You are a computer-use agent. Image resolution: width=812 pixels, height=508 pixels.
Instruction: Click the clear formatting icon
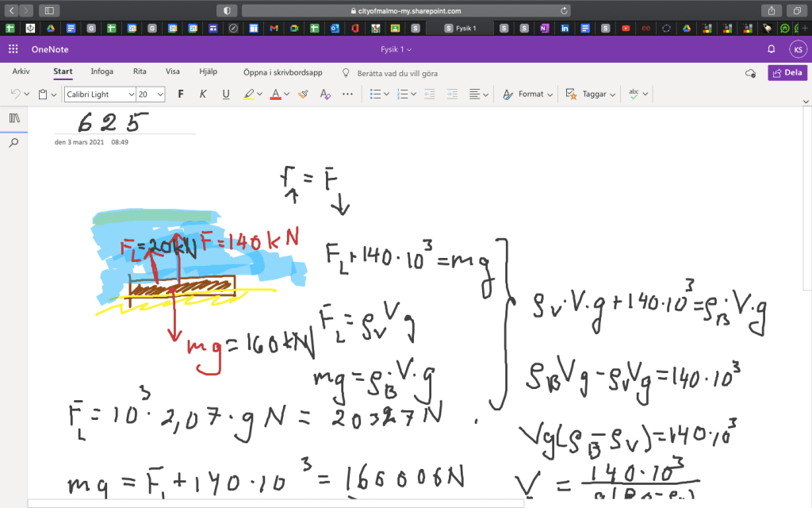[324, 94]
